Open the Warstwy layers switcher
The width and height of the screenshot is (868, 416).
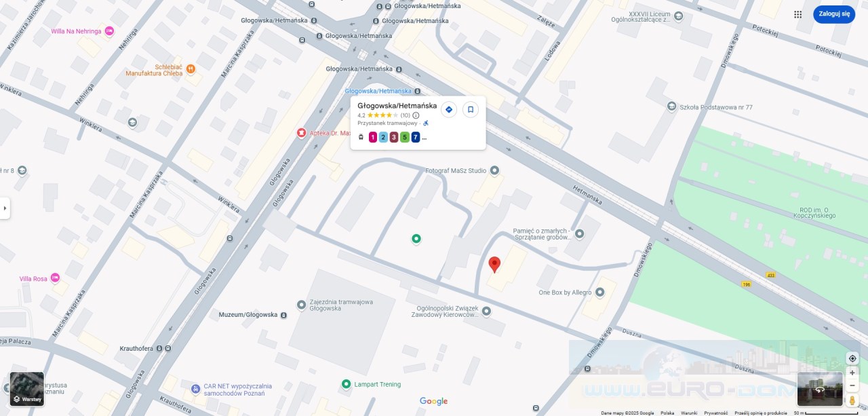[x=27, y=390]
